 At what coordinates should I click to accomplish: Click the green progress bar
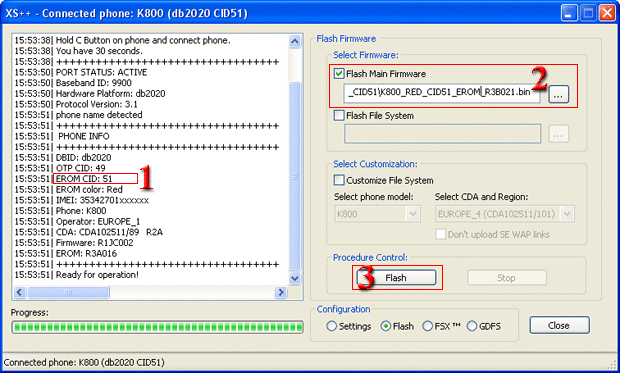pos(157,327)
